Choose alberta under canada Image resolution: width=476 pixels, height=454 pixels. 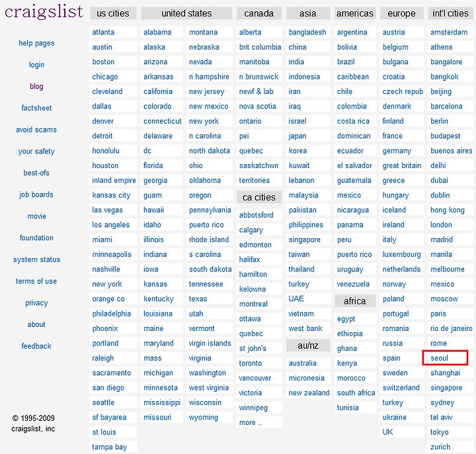coord(251,32)
